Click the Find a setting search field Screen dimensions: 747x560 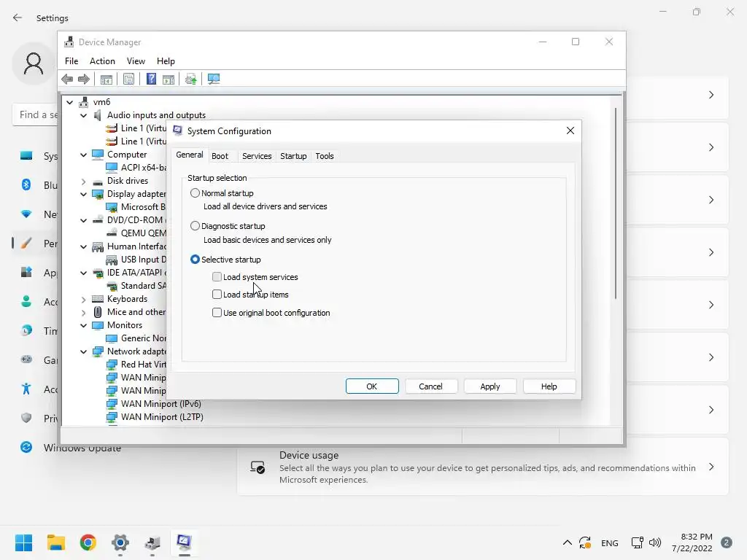click(36, 114)
